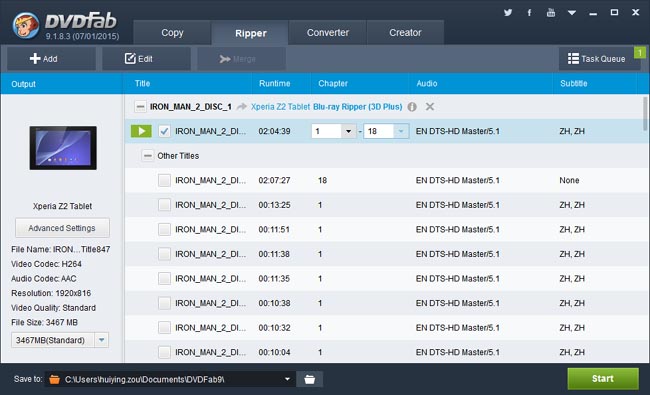Click chapter count 18 of 02:07:27 title
Viewport: 650px width, 395px height.
click(x=323, y=180)
